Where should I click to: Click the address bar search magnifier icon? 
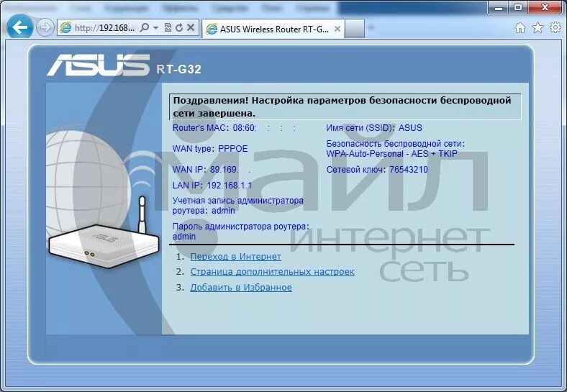pos(145,27)
